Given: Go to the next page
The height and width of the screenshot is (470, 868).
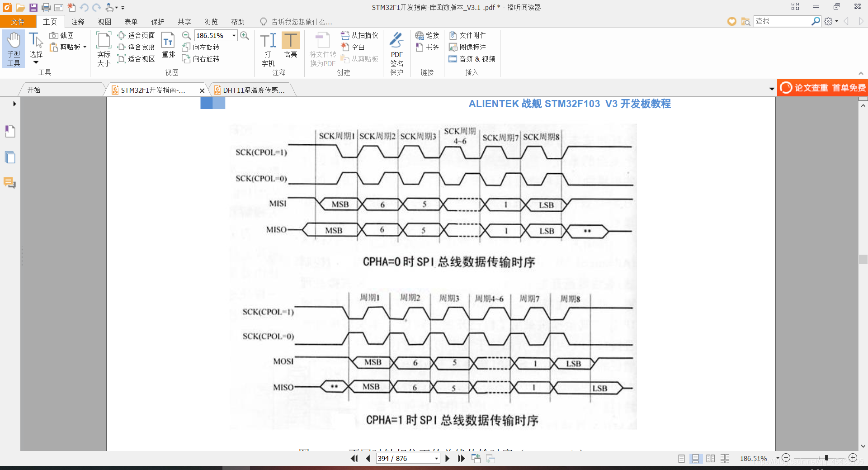Looking at the screenshot, I should tap(448, 458).
